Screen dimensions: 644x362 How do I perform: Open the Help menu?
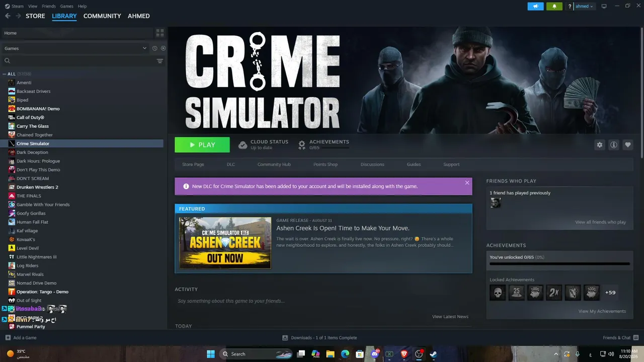tap(83, 6)
